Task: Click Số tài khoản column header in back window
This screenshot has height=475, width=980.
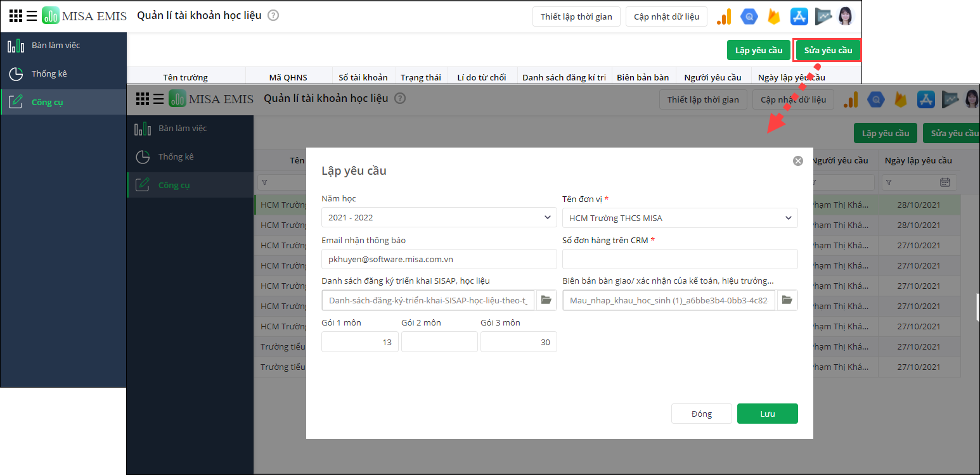Action: coord(363,77)
